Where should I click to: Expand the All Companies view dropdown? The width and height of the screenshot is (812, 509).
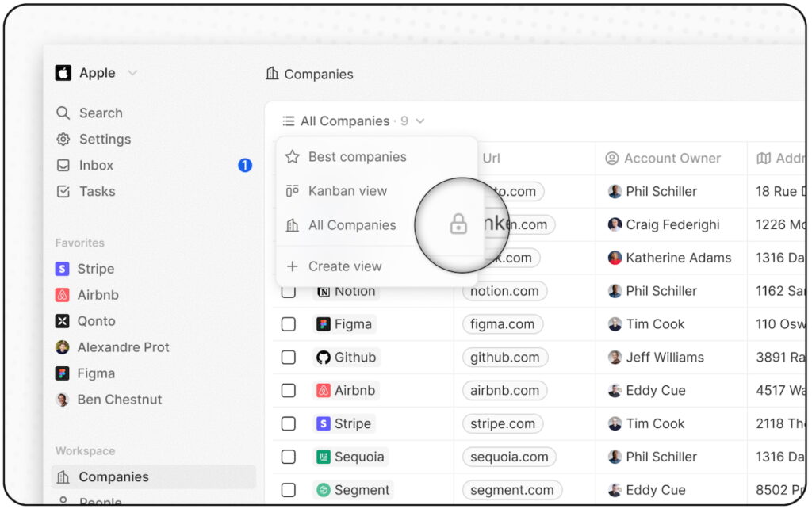pyautogui.click(x=420, y=121)
